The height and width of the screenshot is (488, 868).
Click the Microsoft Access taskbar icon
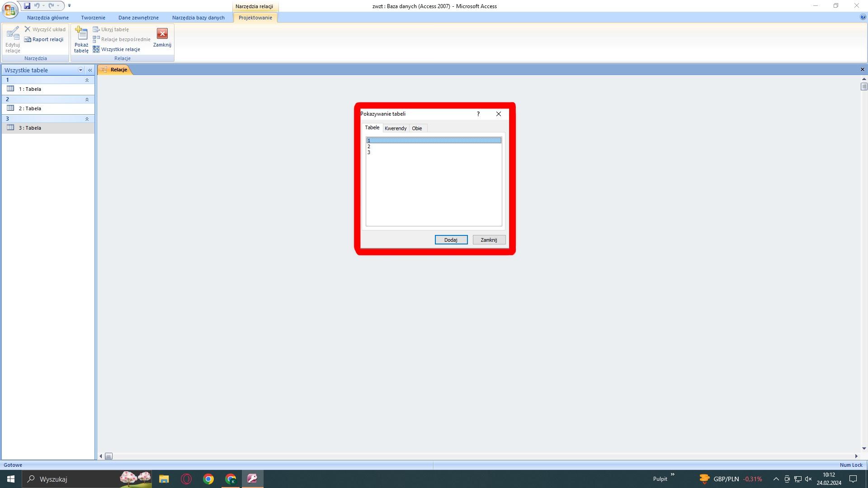(252, 479)
